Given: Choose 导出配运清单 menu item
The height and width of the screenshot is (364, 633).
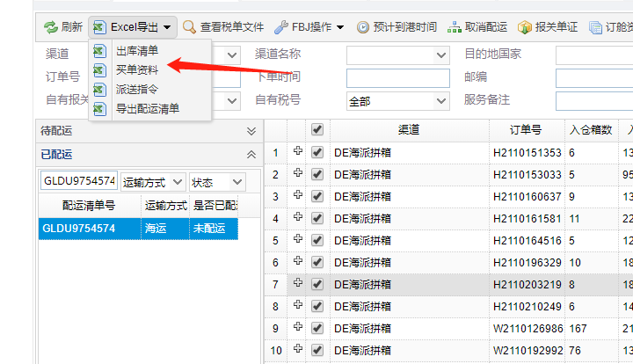Looking at the screenshot, I should [148, 108].
